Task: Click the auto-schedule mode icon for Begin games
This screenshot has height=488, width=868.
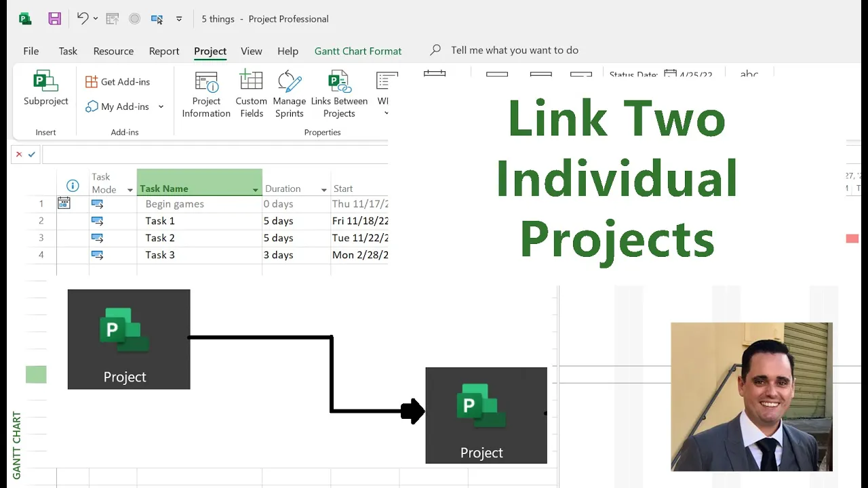Action: pyautogui.click(x=97, y=203)
